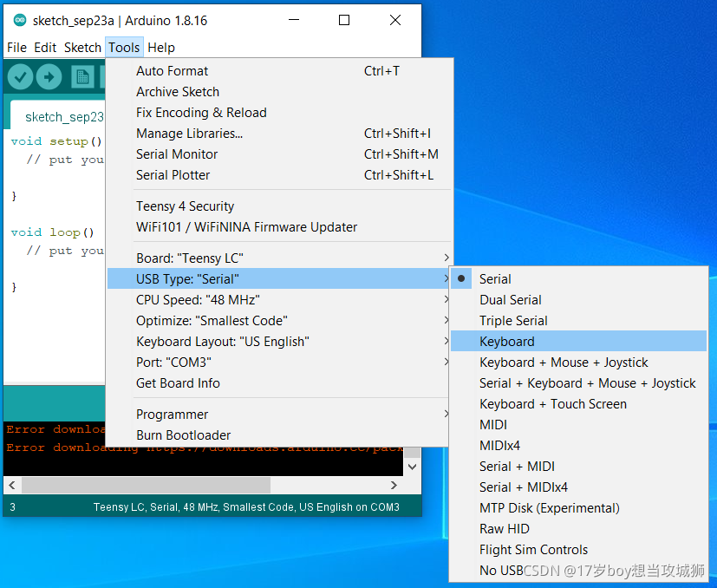Click the "void loop()" code line
This screenshot has height=588, width=717.
(53, 232)
